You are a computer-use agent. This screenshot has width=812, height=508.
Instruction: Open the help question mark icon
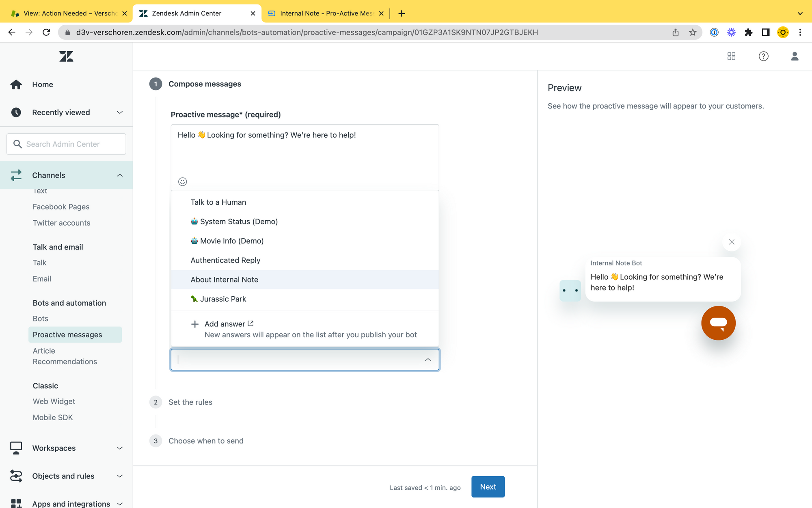[763, 56]
